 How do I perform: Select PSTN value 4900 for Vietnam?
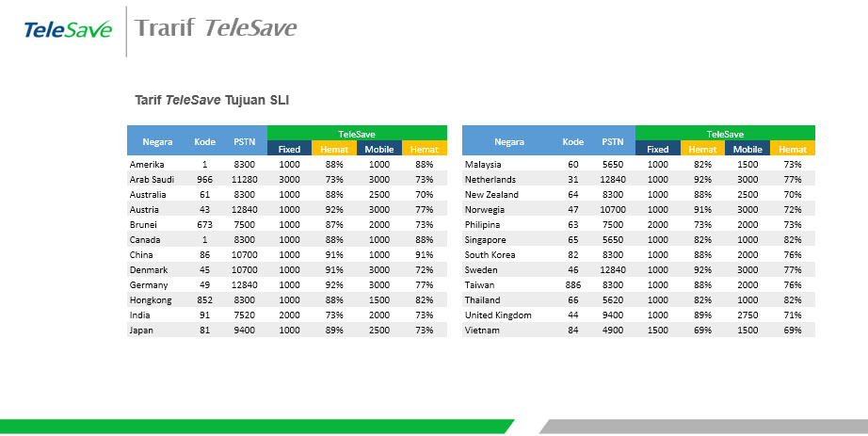click(613, 331)
